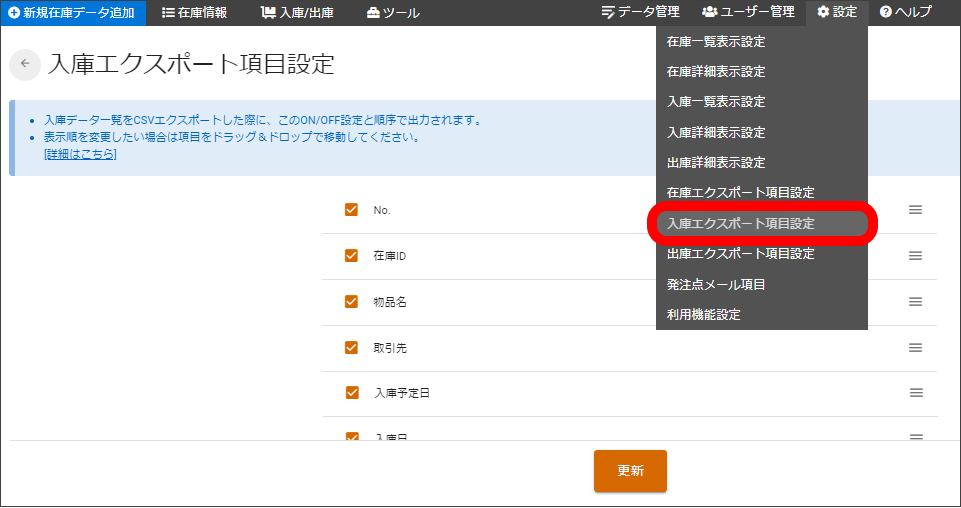Click the back arrow beside the page title
961x508 pixels.
click(x=25, y=64)
